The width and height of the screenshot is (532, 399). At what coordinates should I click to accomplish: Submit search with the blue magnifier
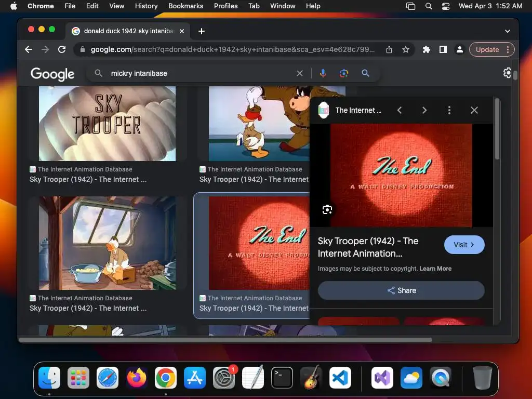click(365, 73)
